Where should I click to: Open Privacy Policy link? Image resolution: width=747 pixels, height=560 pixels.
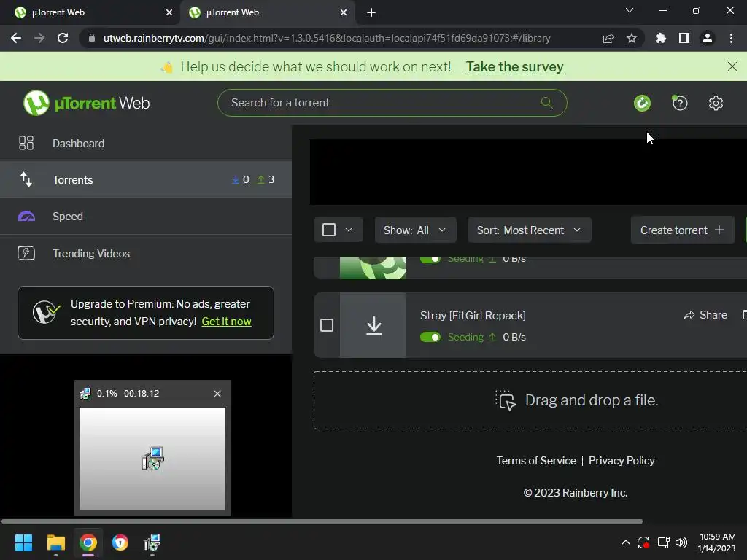[x=622, y=461]
